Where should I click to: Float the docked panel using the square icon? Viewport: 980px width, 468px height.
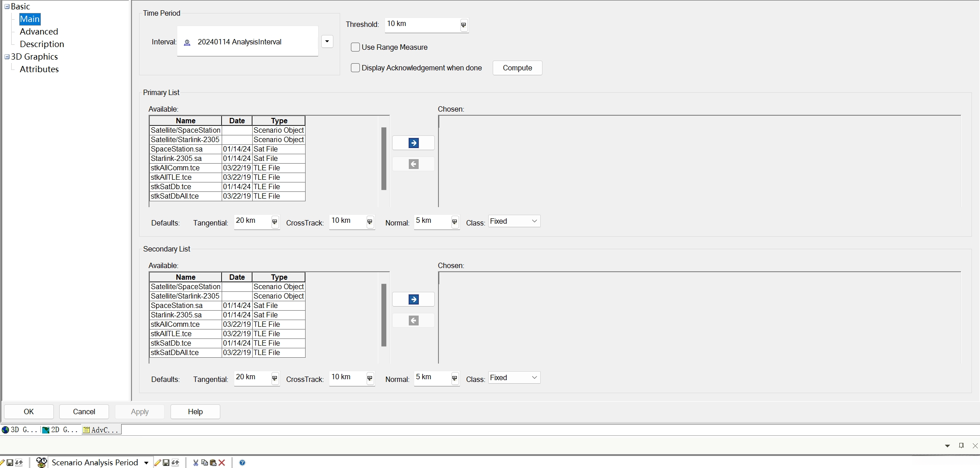961,445
